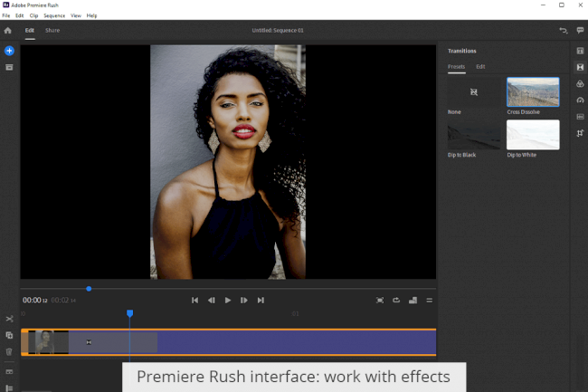Select the clip thumbnail on the timeline
Screen dimensions: 588x392
tap(48, 342)
